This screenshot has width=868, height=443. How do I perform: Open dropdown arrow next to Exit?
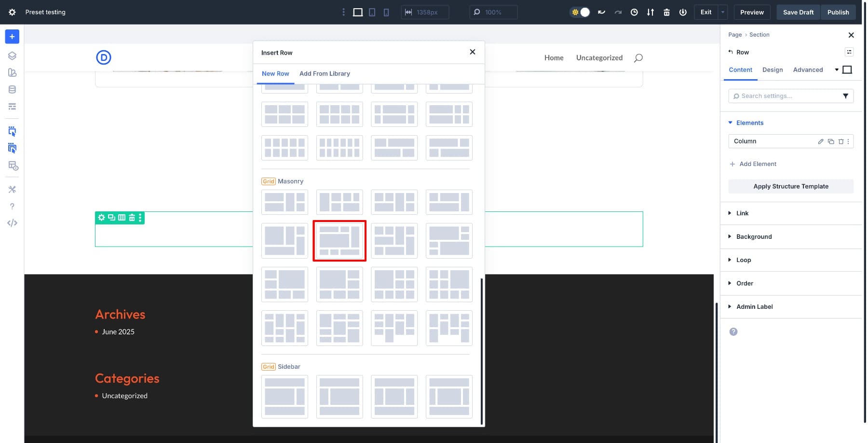722,12
